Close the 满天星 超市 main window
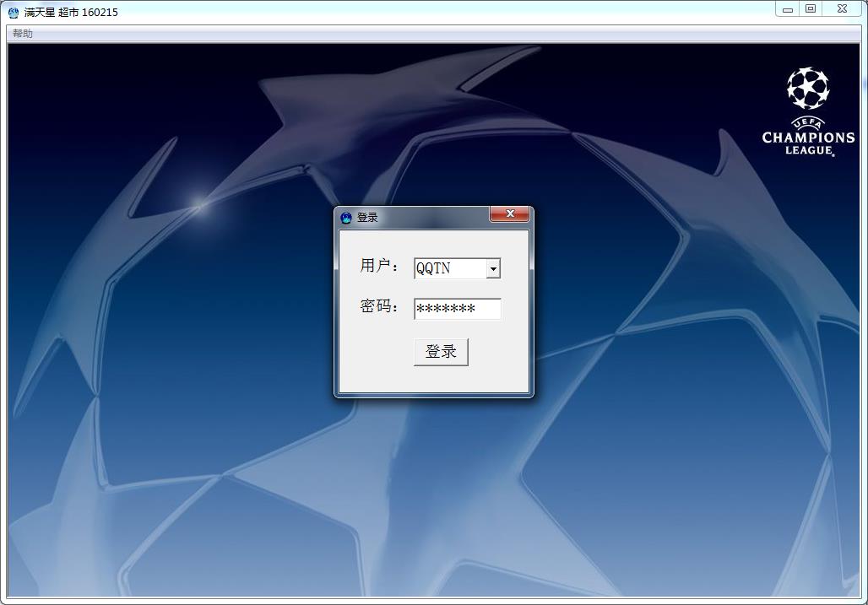This screenshot has width=868, height=605. tap(842, 9)
